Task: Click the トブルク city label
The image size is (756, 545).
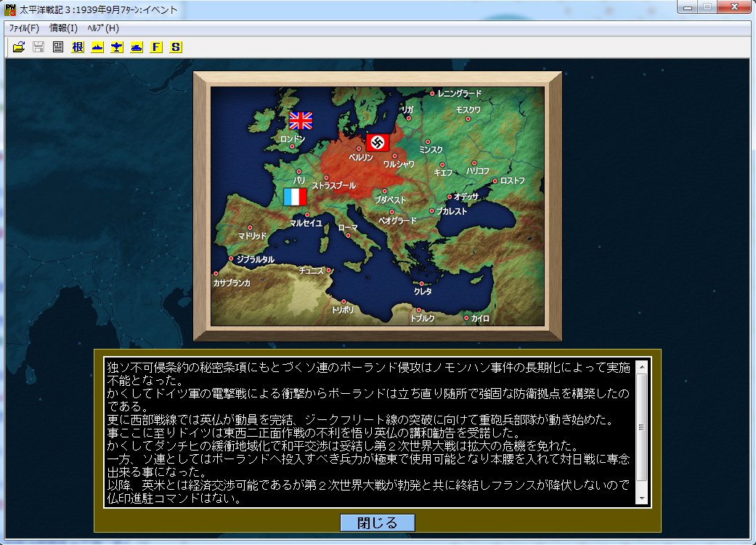Action: click(423, 318)
